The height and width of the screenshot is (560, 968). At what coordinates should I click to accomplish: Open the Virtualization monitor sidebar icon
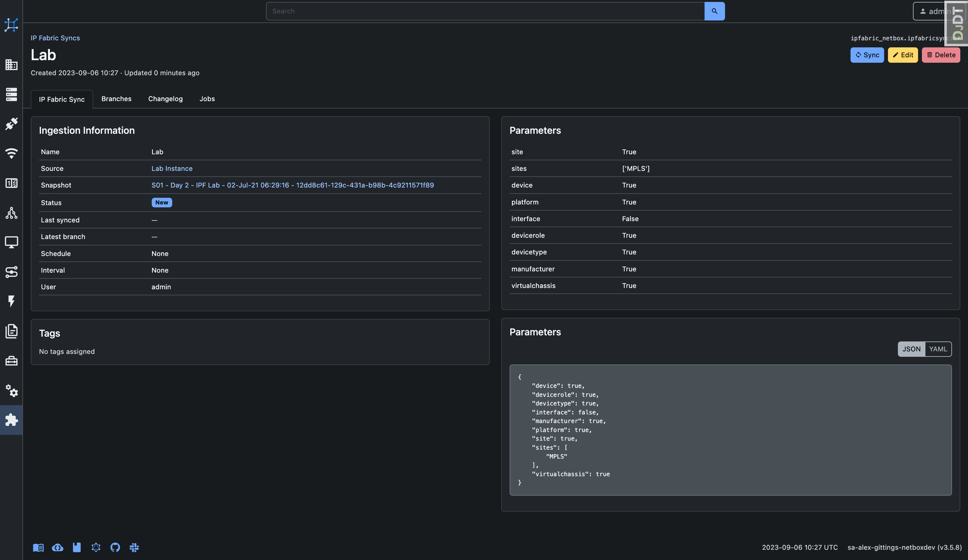pyautogui.click(x=11, y=242)
